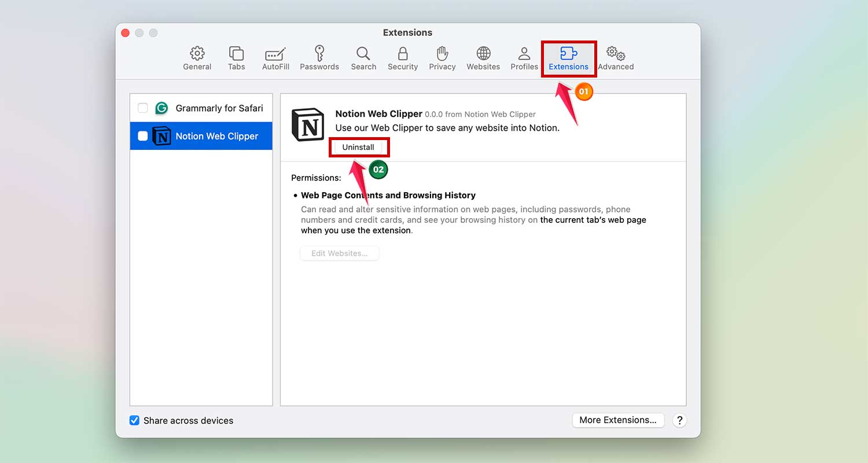
Task: Enable the Grammarly for Safari checkbox
Action: point(142,108)
